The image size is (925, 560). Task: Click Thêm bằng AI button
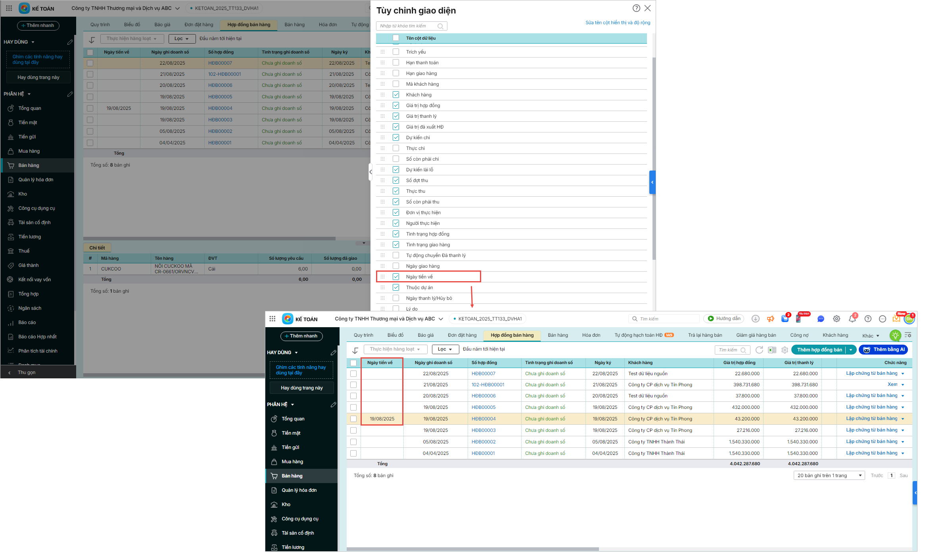click(x=883, y=350)
